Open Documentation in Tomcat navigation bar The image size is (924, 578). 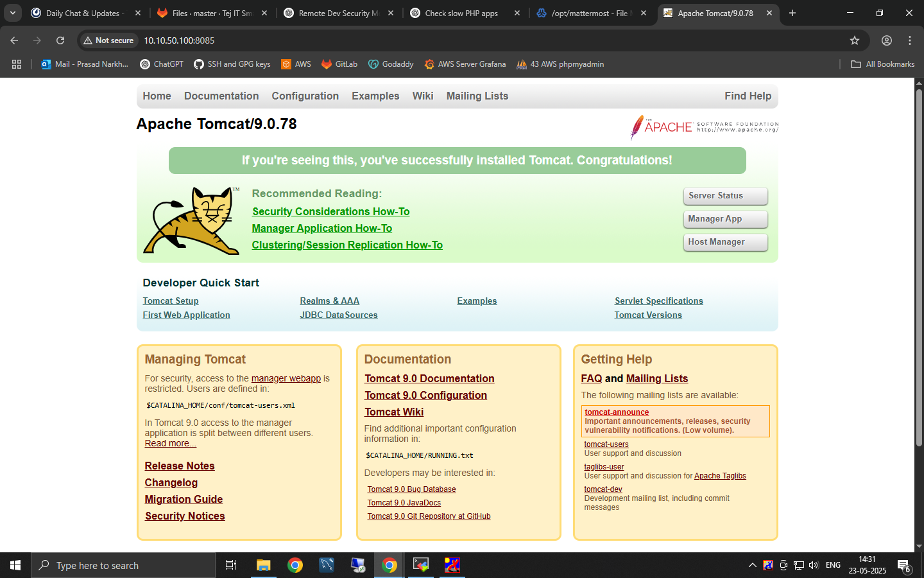pyautogui.click(x=221, y=96)
